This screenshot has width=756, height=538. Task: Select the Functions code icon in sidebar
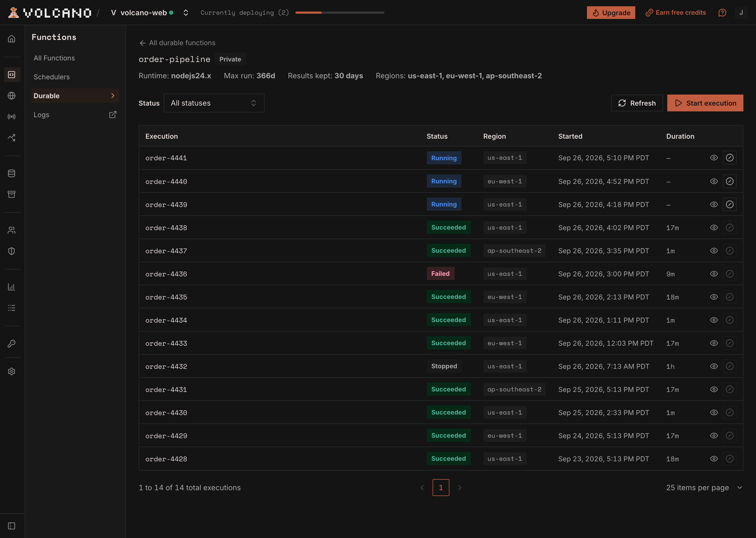point(12,75)
